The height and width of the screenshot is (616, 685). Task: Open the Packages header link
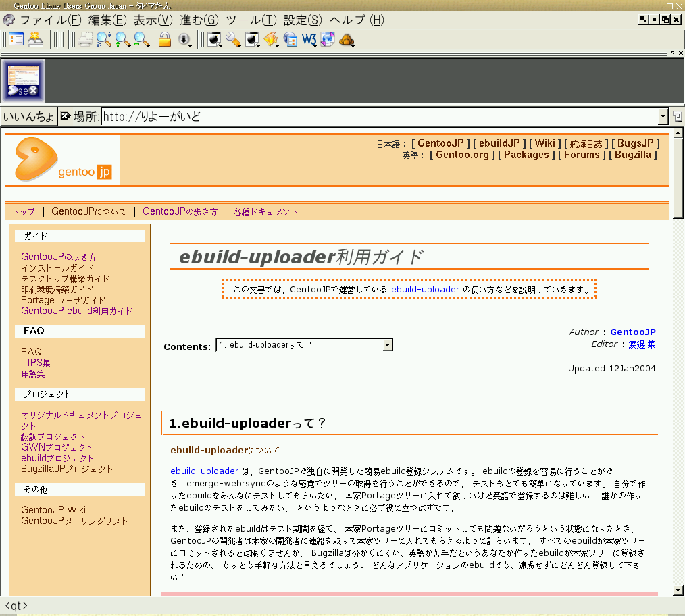[x=526, y=155]
